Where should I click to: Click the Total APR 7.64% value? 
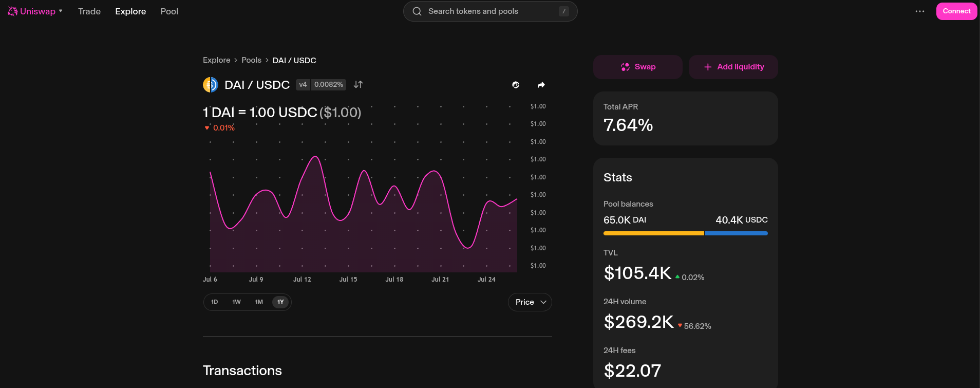point(628,125)
